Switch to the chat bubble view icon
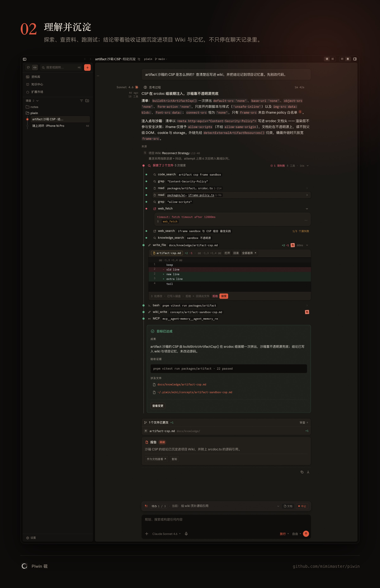Screen dimensions: 380x588 coord(28,67)
